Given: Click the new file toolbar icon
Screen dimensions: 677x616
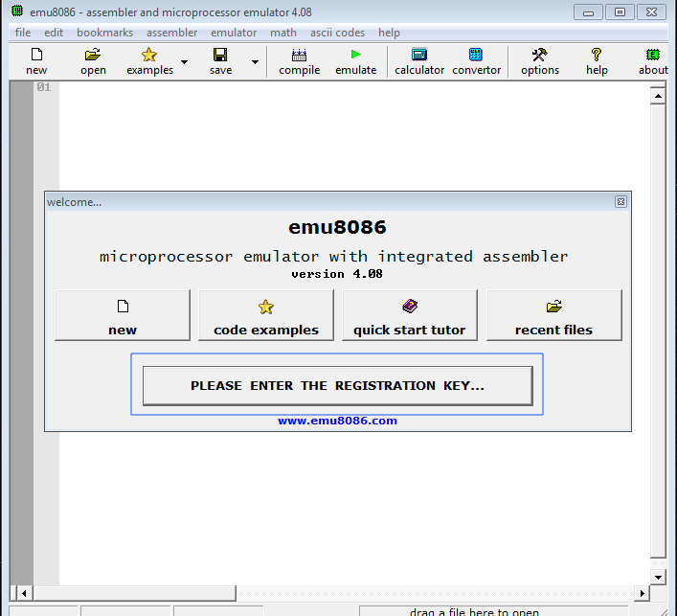Looking at the screenshot, I should pos(36,56).
